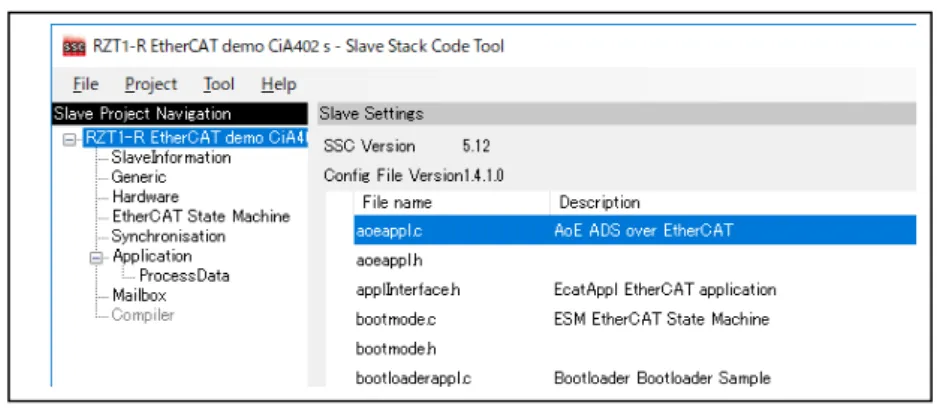This screenshot has height=409, width=937.
Task: Click the SSC Version 5.12 value
Action: pyautogui.click(x=476, y=146)
